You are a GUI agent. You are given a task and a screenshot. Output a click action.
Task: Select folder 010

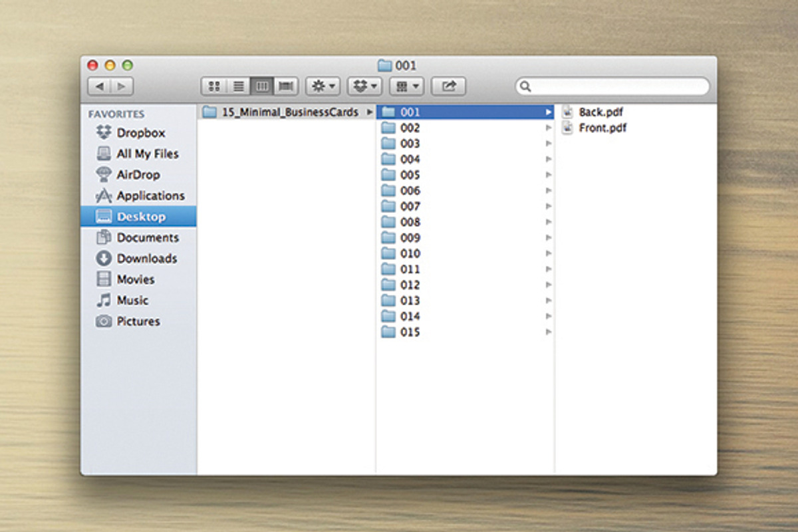coord(465,253)
